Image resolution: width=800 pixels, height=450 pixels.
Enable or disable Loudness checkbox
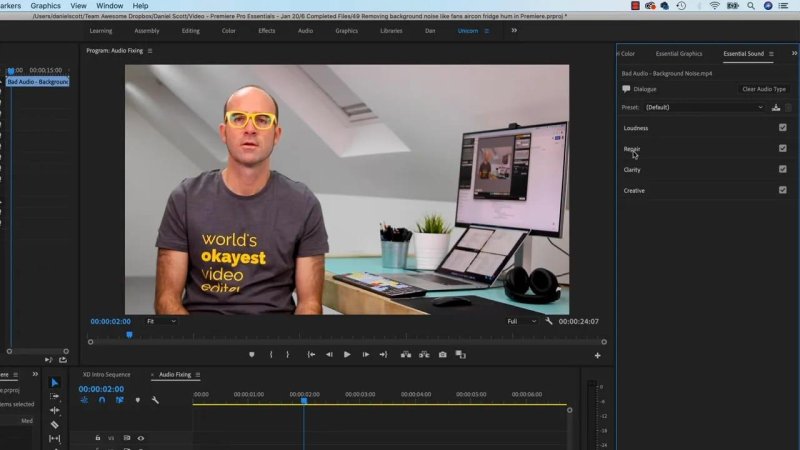point(783,128)
